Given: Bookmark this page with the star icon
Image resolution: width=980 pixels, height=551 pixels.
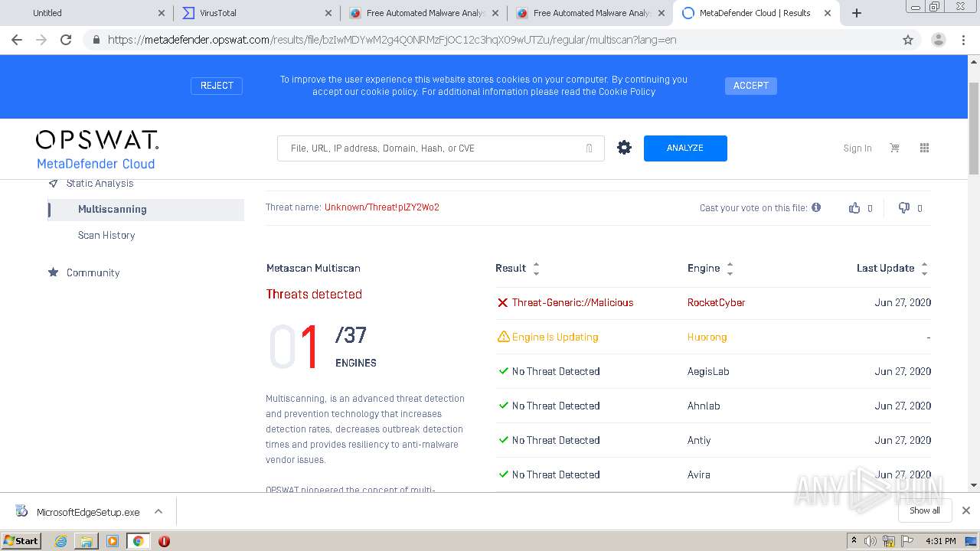Looking at the screenshot, I should [x=908, y=40].
